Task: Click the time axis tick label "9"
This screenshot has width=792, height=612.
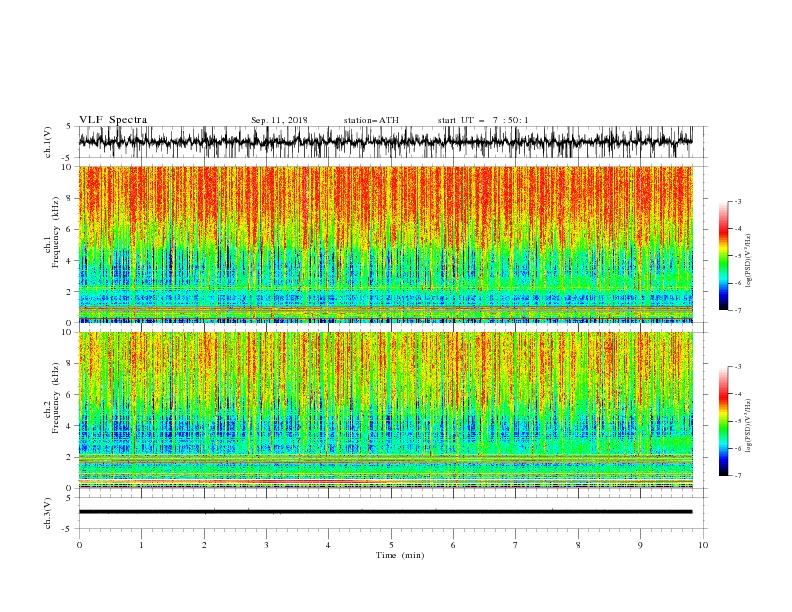Action: tap(640, 545)
